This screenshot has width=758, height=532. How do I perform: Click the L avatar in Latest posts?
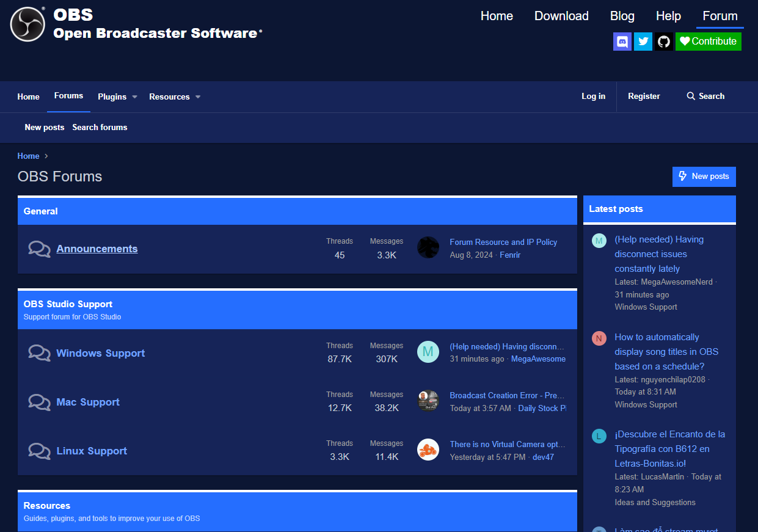[599, 436]
